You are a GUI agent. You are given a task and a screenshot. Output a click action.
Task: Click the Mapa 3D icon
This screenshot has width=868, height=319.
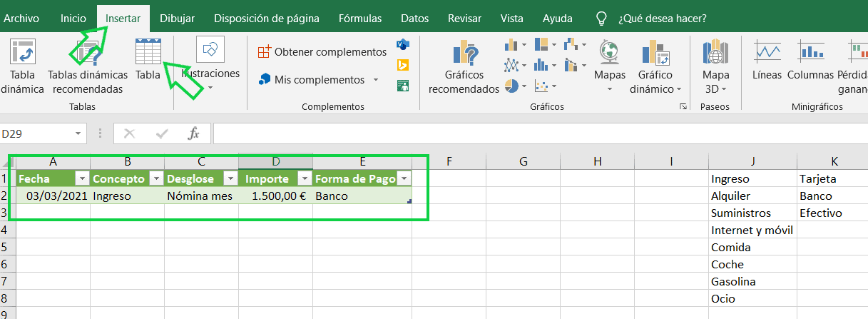point(715,52)
